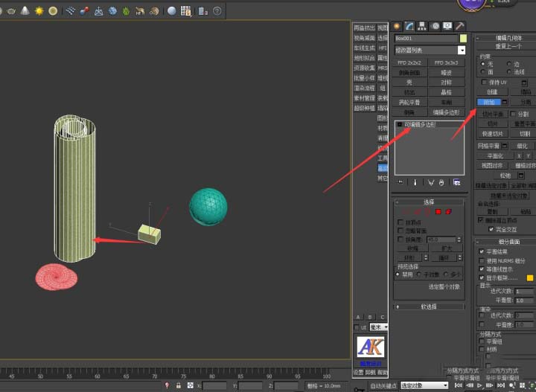Toggle the 平滑结果 checkbox
The height and width of the screenshot is (392, 536).
click(x=482, y=251)
